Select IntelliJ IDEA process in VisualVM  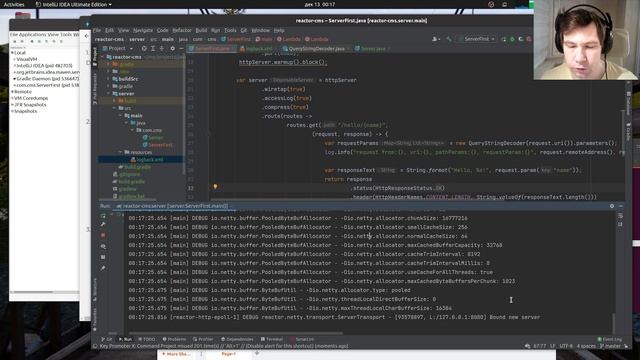coord(43,65)
